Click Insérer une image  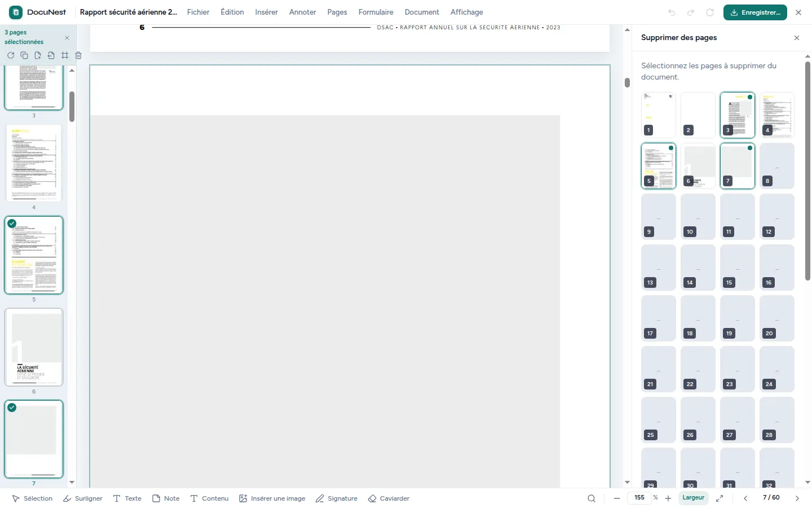[x=272, y=498]
